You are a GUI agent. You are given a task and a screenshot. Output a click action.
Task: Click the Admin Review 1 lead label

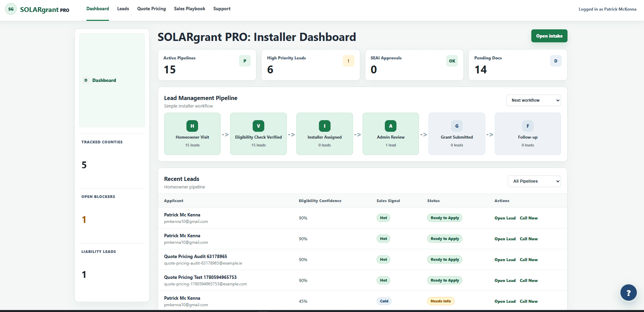click(391, 145)
